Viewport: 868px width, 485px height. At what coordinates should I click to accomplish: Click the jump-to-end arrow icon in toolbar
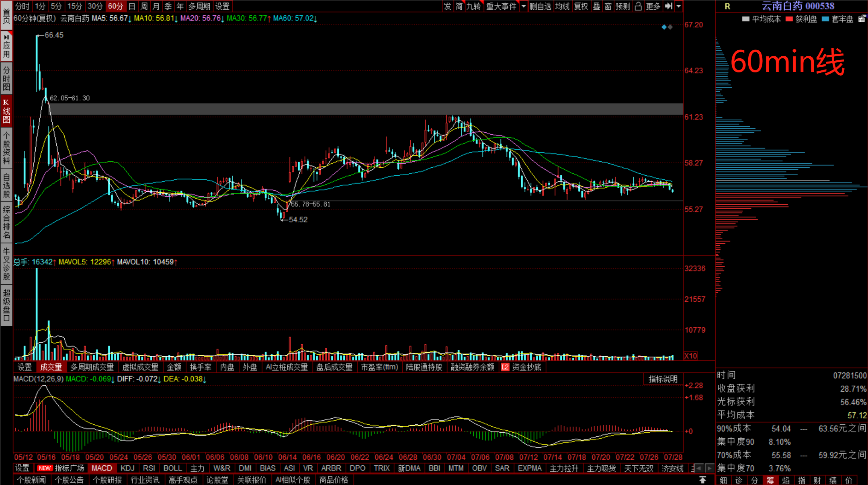coord(669,6)
